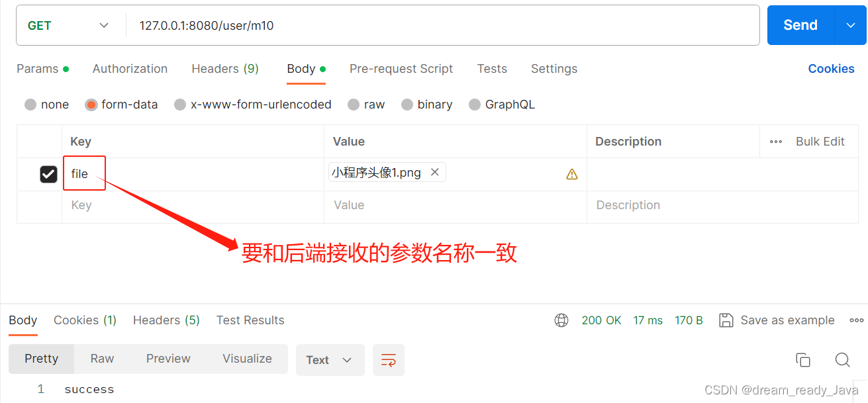The image size is (868, 403).
Task: Click the success response text
Action: click(89, 390)
